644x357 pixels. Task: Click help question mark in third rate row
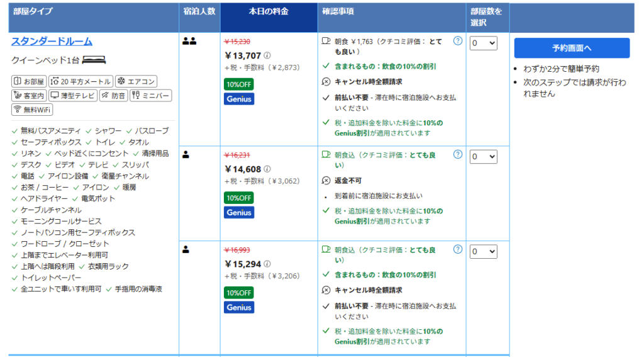click(x=458, y=249)
